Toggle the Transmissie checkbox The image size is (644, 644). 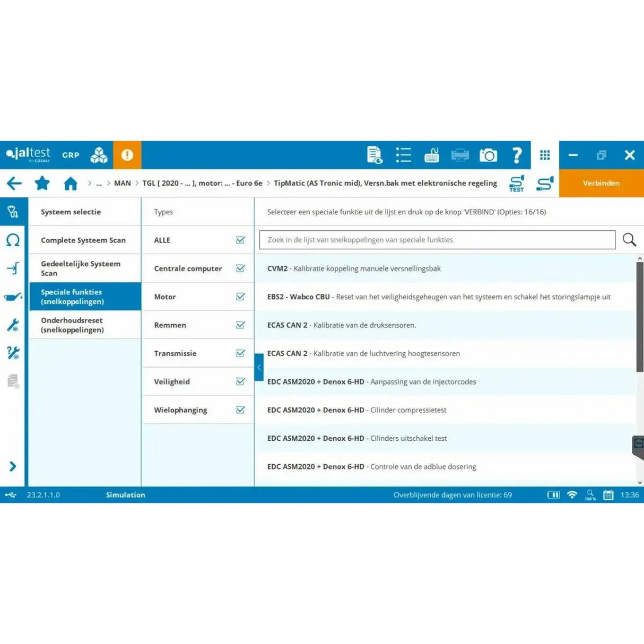point(240,353)
